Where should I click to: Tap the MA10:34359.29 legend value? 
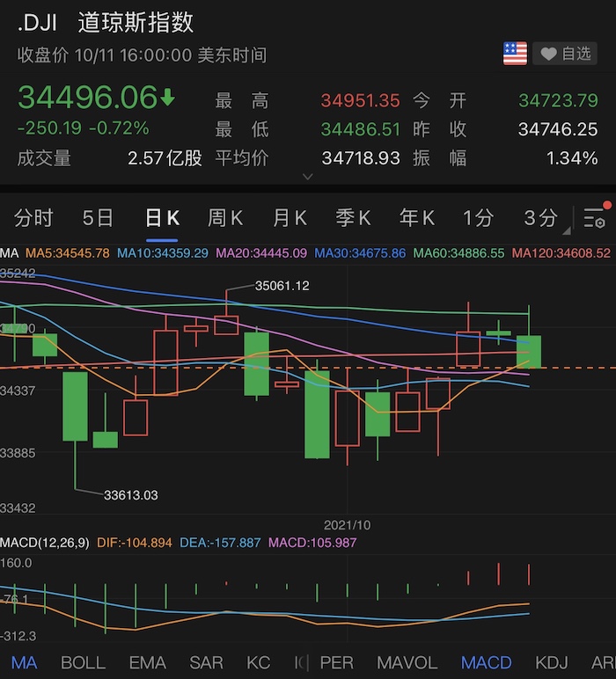click(163, 253)
